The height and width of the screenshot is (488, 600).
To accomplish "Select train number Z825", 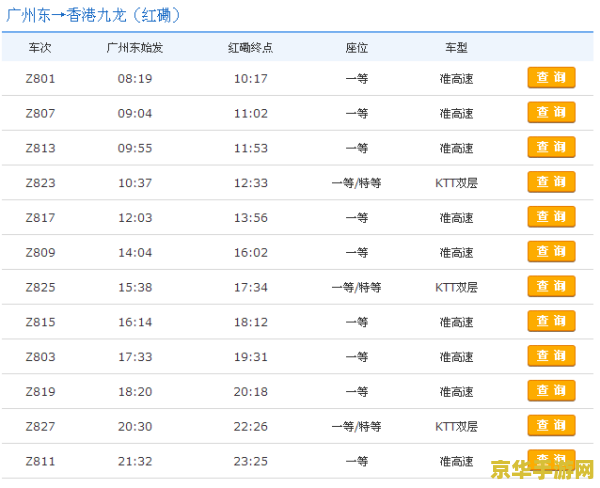I will [x=40, y=288].
